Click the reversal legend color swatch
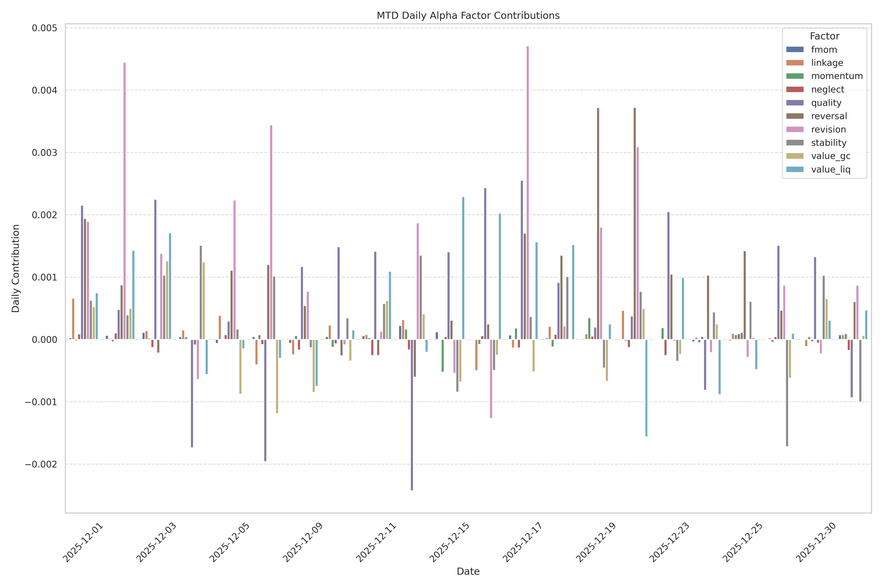882x588 pixels. (x=795, y=116)
